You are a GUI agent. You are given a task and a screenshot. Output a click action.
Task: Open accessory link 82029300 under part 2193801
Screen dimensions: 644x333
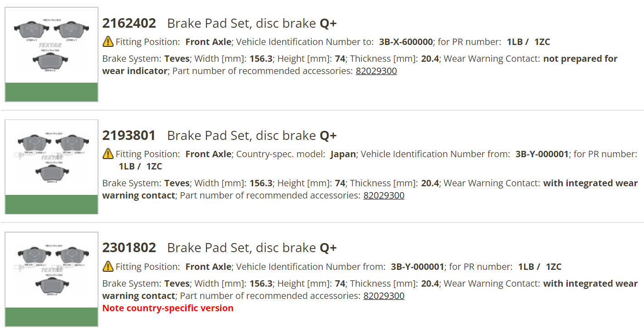pos(384,195)
